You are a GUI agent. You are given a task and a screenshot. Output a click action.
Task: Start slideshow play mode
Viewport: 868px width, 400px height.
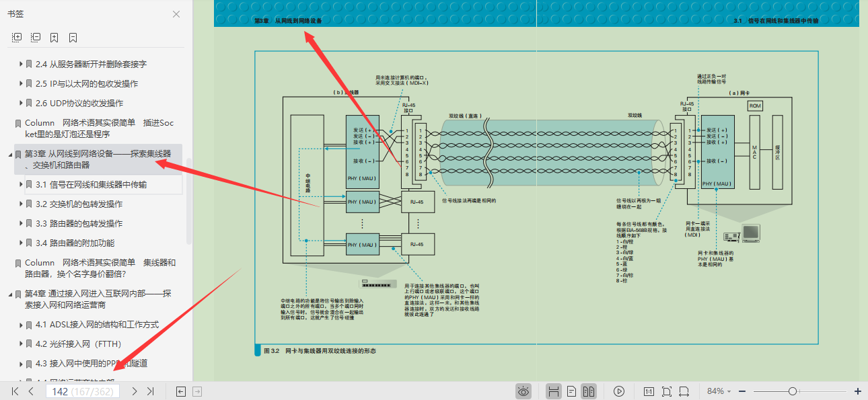(x=619, y=391)
